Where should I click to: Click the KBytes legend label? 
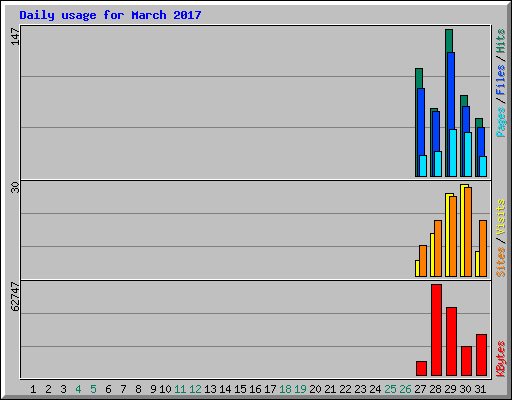tap(501, 359)
